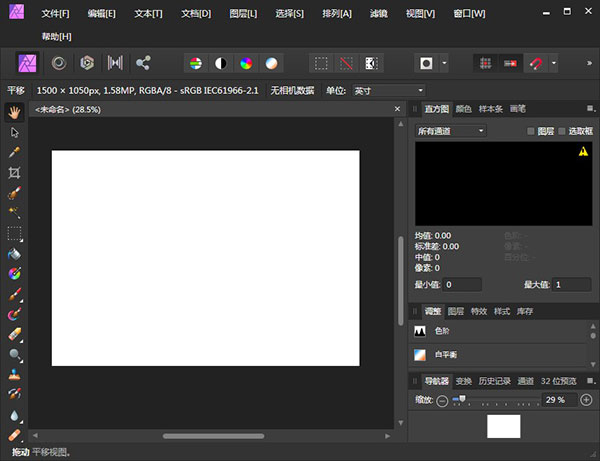Expand the toolbar overflow chevron
Screen dimensions: 600x461
point(589,63)
